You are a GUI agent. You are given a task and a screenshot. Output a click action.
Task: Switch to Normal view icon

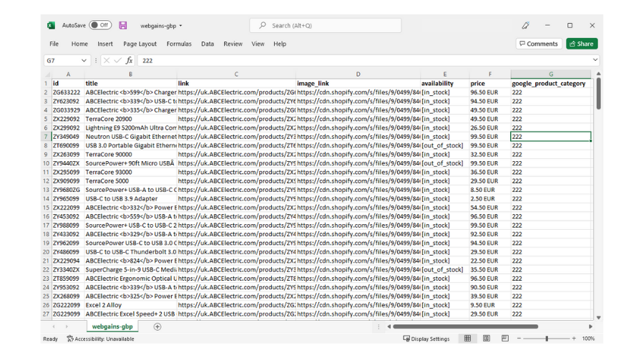467,338
